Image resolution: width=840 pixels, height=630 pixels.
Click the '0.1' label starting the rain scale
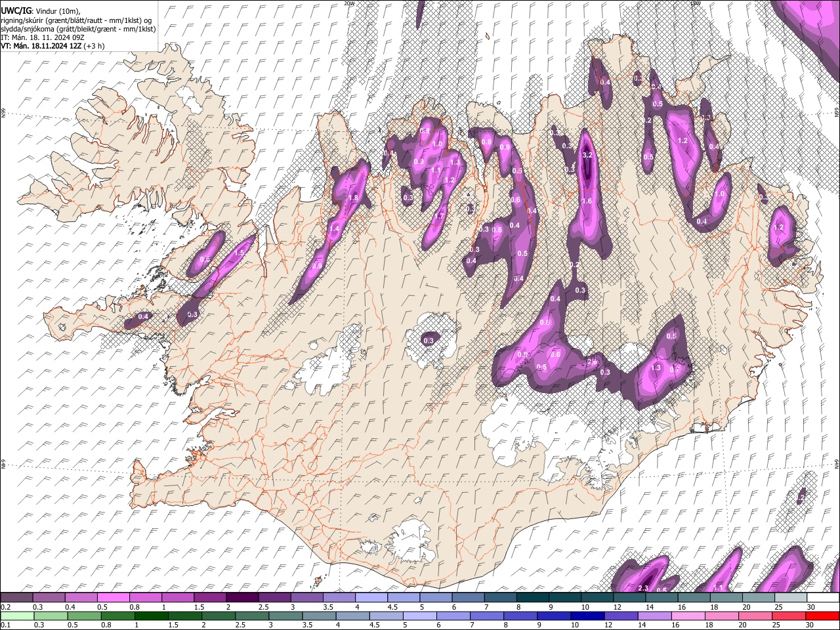(5, 625)
